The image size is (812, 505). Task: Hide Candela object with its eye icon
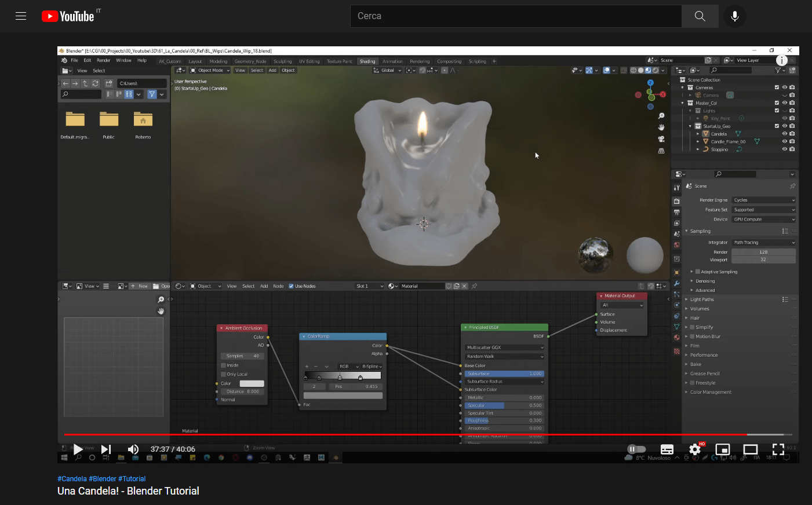point(785,134)
